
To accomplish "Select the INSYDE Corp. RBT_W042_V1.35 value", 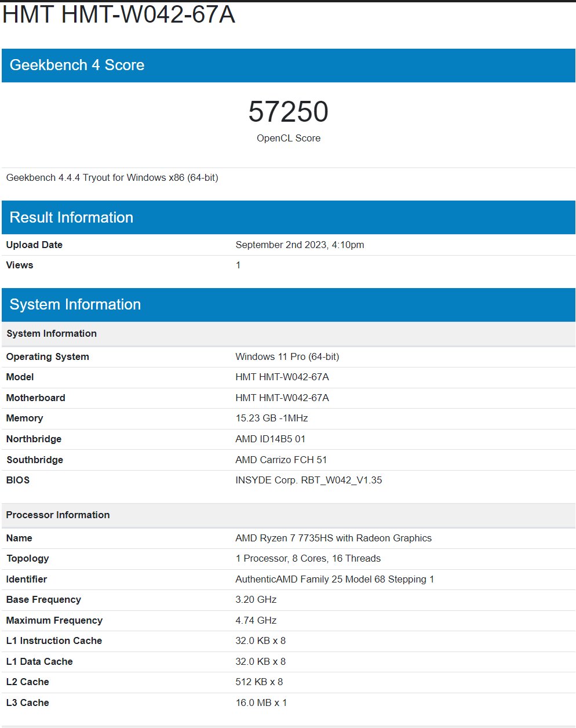I will [x=309, y=480].
